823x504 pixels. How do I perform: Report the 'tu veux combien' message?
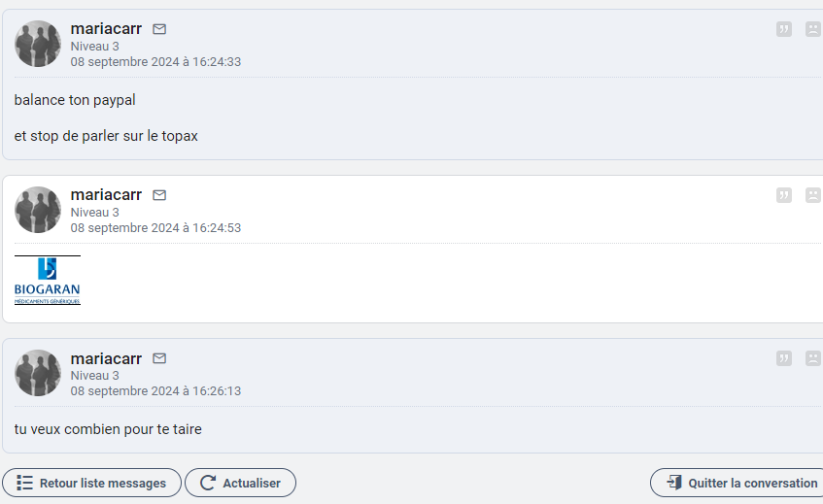pos(813,358)
